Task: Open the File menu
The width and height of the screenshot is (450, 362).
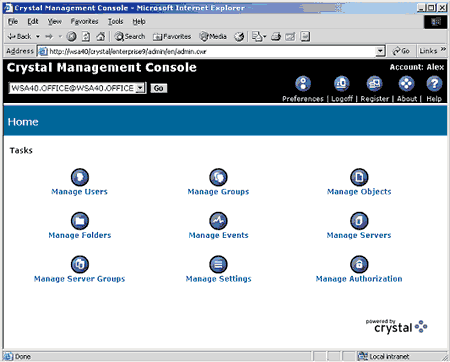Action: (x=13, y=22)
